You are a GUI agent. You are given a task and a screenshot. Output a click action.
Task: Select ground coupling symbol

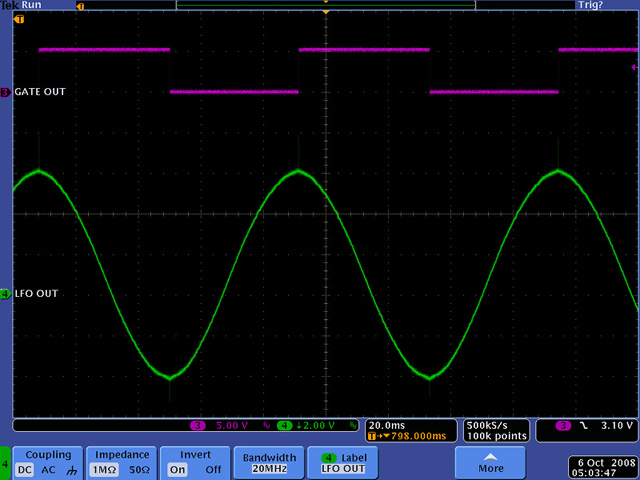tap(71, 470)
